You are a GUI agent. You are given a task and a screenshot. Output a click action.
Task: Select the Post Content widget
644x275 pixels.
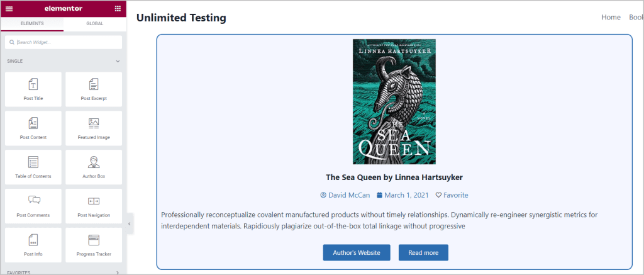point(33,128)
